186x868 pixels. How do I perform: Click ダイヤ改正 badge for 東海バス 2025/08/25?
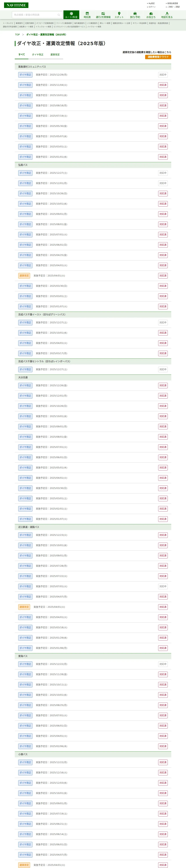(x=25, y=705)
